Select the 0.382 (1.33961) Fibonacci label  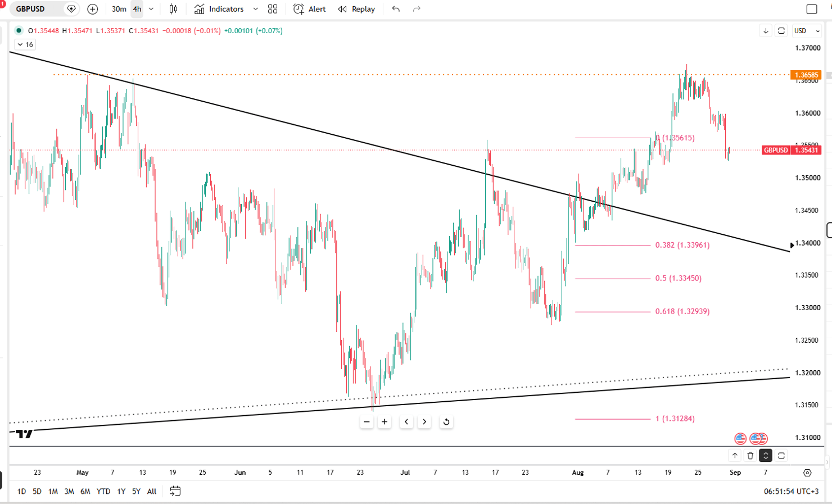682,245
